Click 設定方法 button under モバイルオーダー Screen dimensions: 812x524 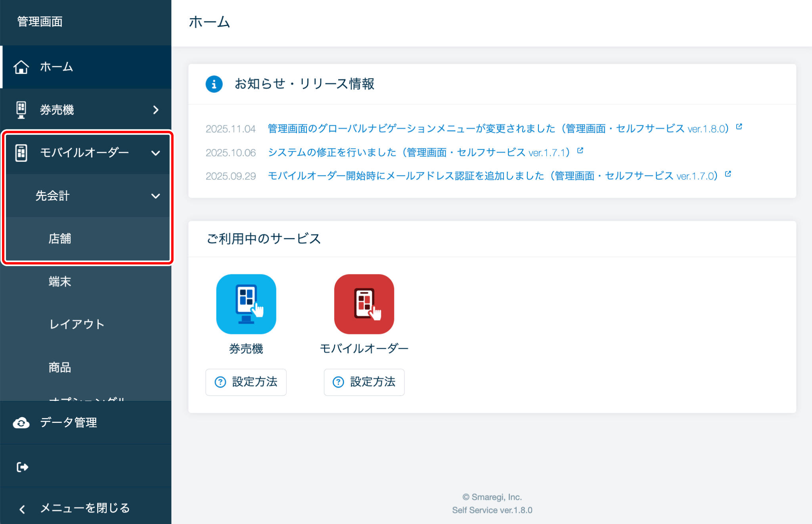[x=364, y=382]
